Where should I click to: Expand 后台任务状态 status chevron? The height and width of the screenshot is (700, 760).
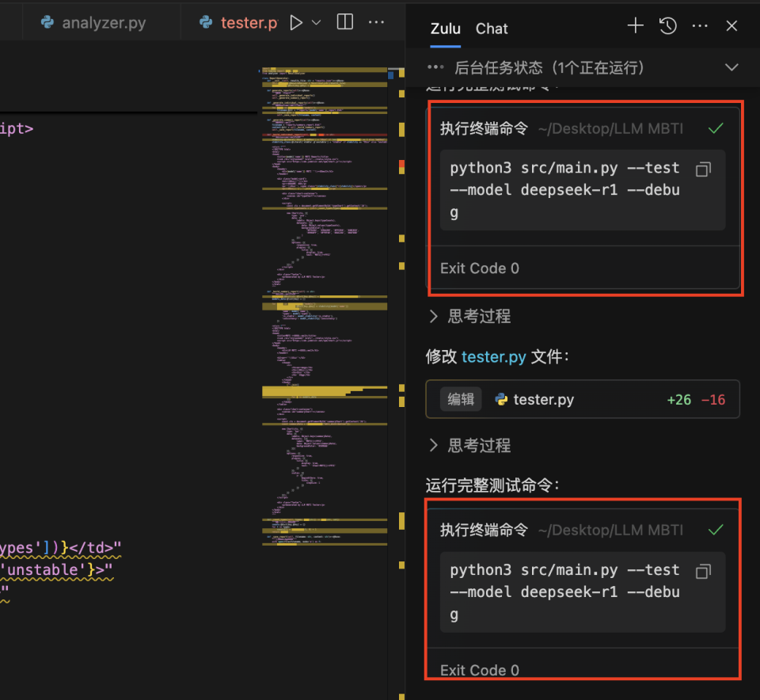pos(731,67)
